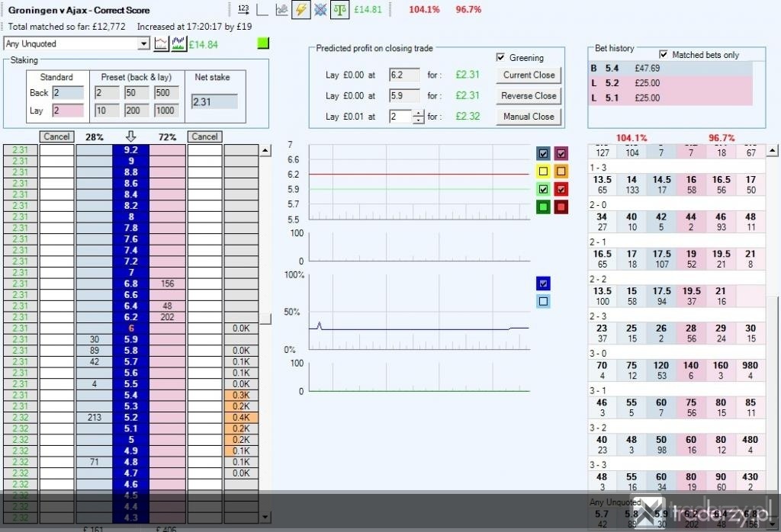Click the manual close Lay odds field
The width and height of the screenshot is (781, 532).
pyautogui.click(x=401, y=117)
